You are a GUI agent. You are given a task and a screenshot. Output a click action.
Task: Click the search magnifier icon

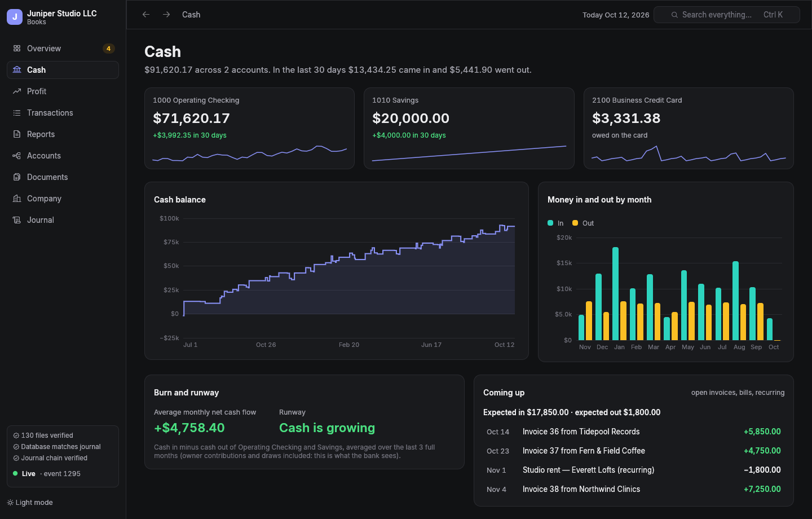(674, 15)
